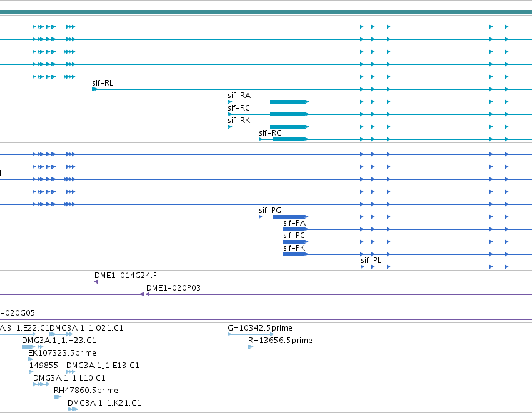
Task: Select the sif-RA transcript label
Action: click(x=239, y=96)
